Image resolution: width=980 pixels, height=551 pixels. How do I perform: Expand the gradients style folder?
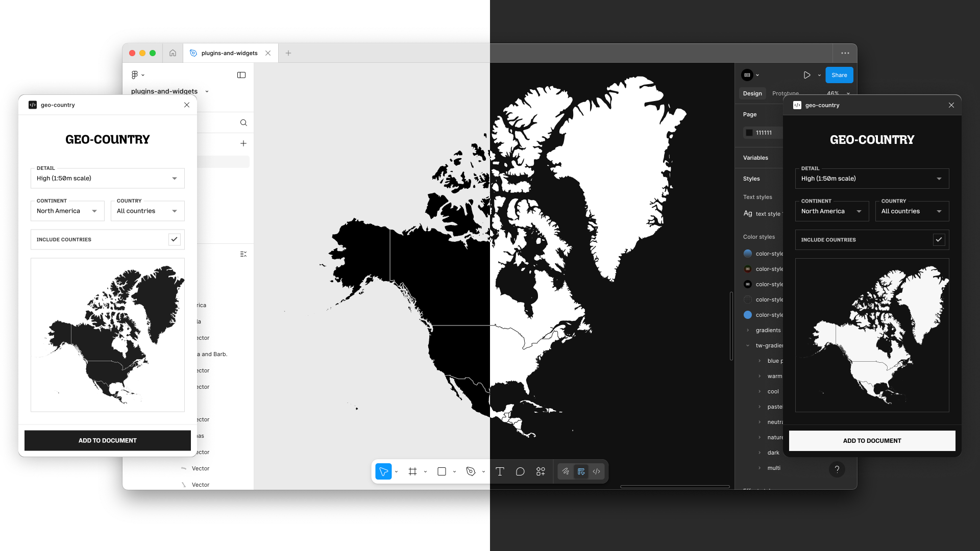click(748, 330)
